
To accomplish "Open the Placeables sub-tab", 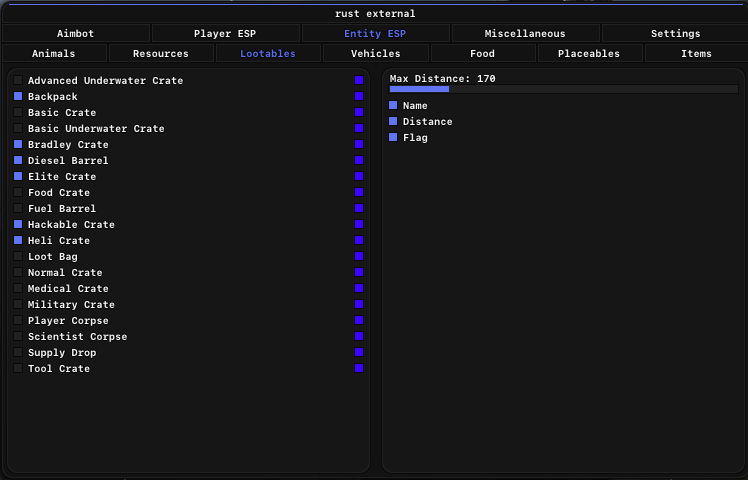I will point(590,53).
